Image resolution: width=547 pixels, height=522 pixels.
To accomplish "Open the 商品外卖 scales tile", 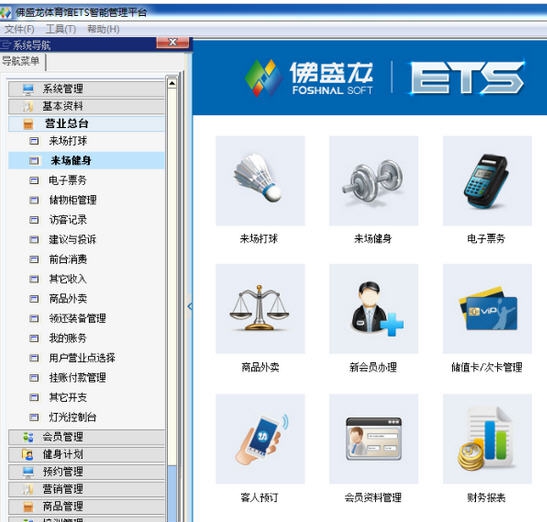I will click(260, 309).
